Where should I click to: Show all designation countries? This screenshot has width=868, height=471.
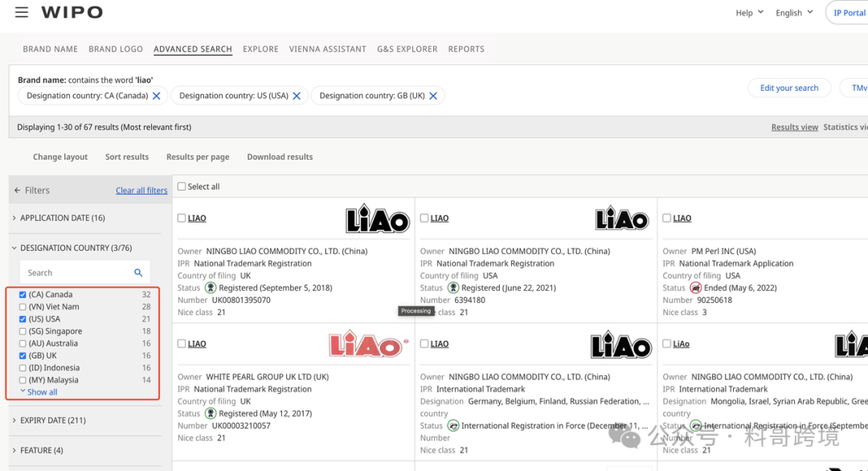point(39,392)
